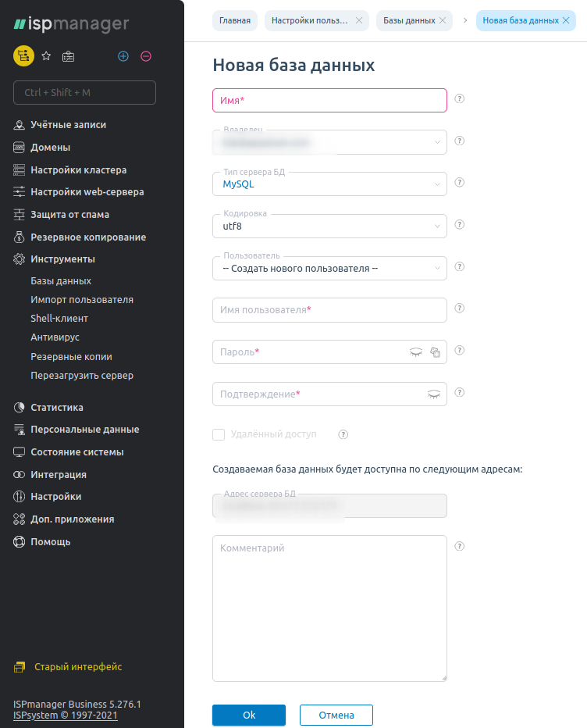587x728 pixels.
Task: Click the Отмена button
Action: (x=336, y=715)
